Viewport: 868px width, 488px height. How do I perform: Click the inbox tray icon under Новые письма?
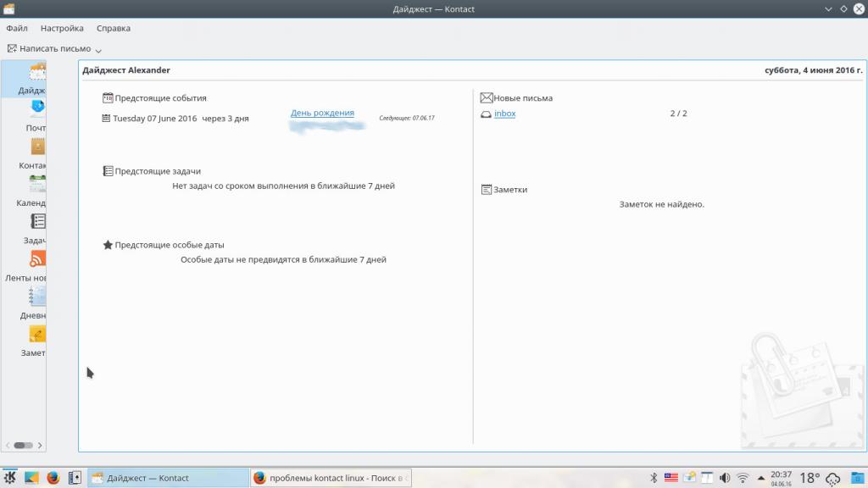click(x=486, y=114)
